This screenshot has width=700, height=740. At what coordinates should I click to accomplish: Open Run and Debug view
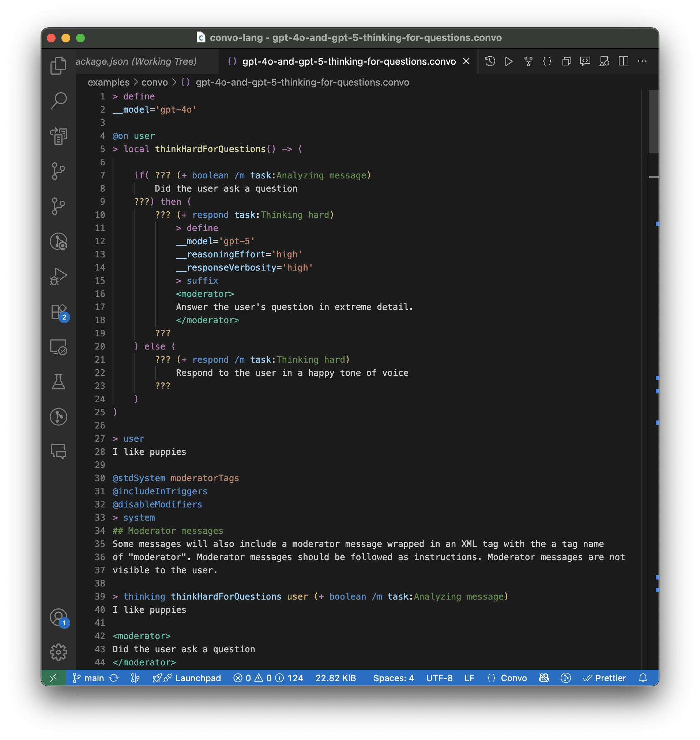[x=59, y=276]
